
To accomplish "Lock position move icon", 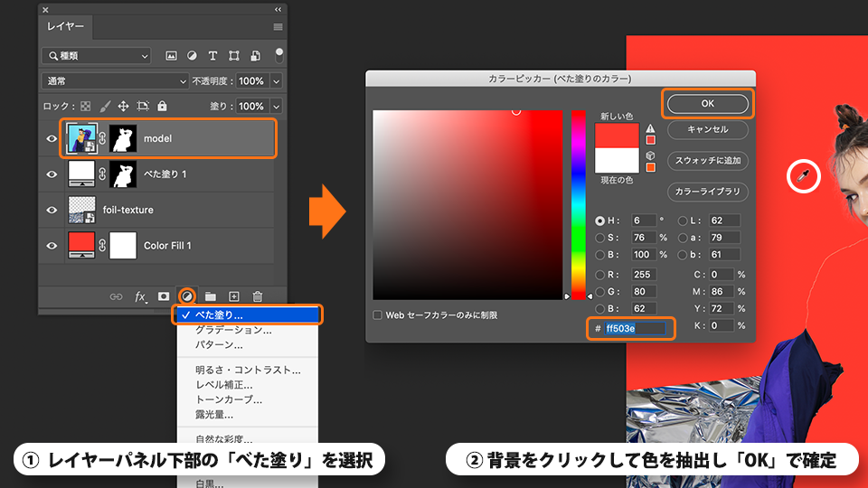I will [x=124, y=107].
